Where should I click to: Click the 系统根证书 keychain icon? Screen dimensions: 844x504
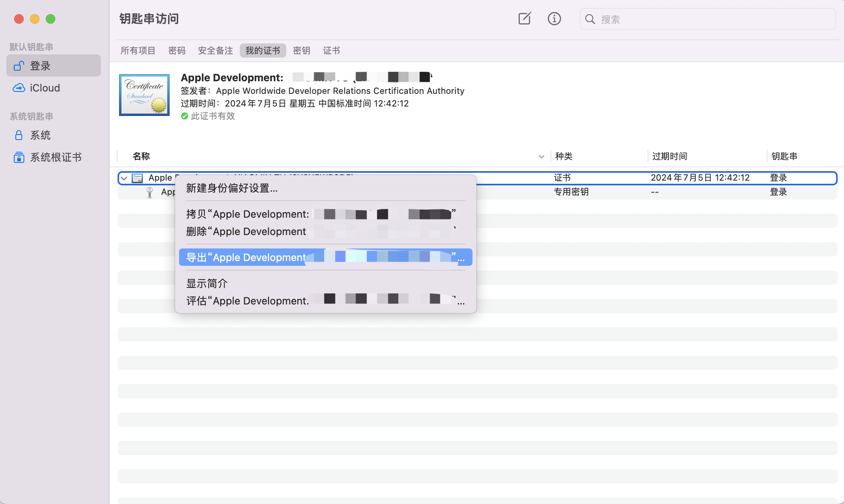coord(19,157)
